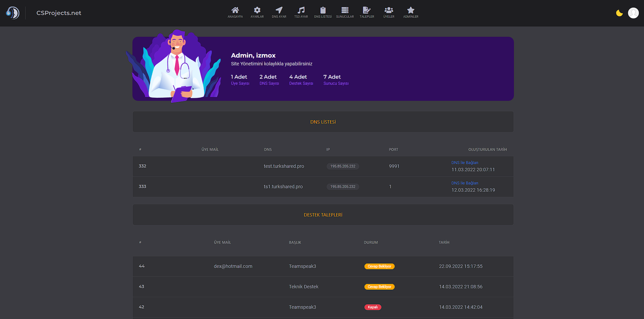
Task: Click DNS ile Bağlan for test.turkshared.pro
Action: click(x=465, y=163)
